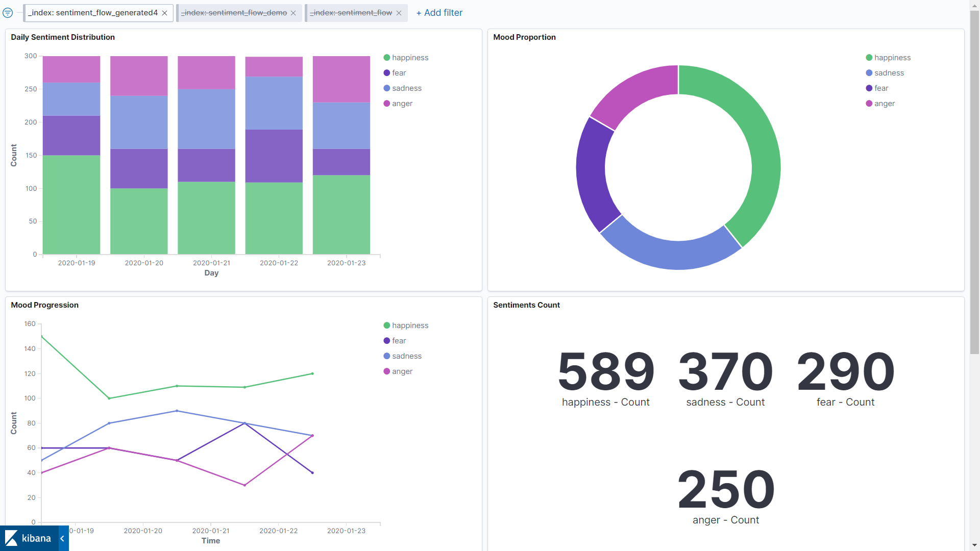Image resolution: width=980 pixels, height=551 pixels.
Task: Toggle happiness series in Daily Sentiment legend
Action: [x=410, y=58]
